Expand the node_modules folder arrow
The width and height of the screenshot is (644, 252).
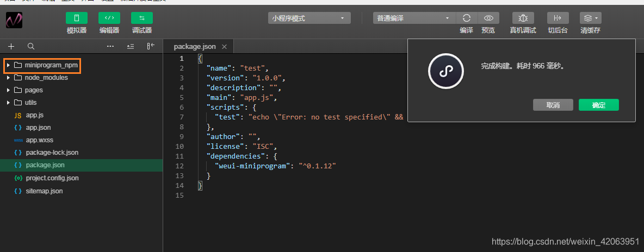(8, 78)
